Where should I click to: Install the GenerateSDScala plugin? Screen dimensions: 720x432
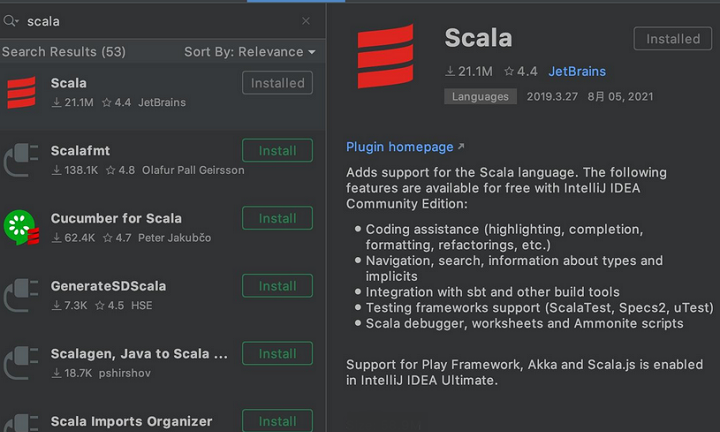277,286
